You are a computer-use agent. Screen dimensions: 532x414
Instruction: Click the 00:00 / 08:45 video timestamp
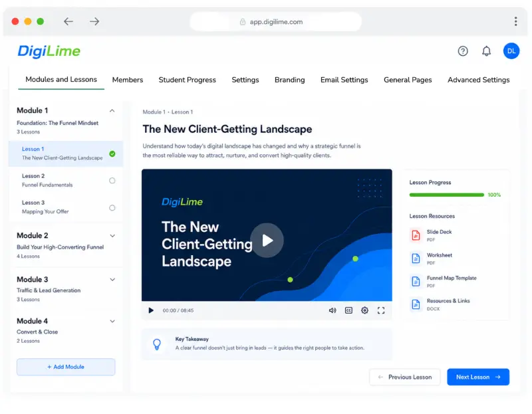pos(178,310)
